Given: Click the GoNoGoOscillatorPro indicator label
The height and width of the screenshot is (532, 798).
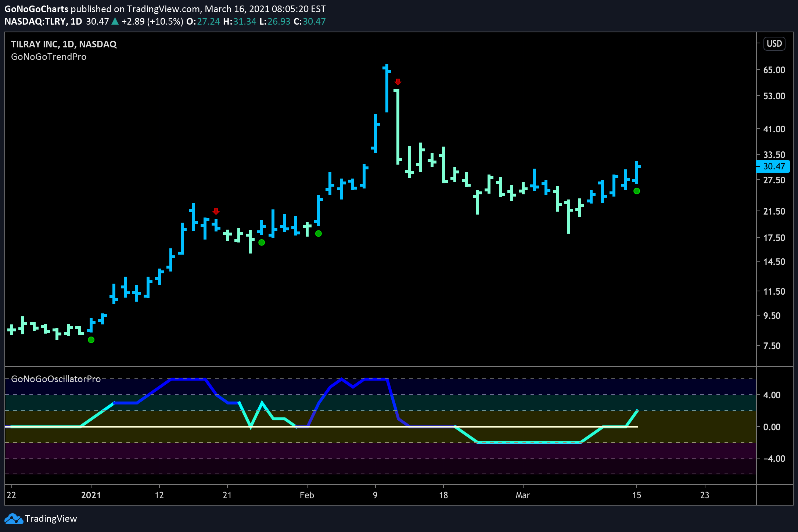Looking at the screenshot, I should [56, 379].
